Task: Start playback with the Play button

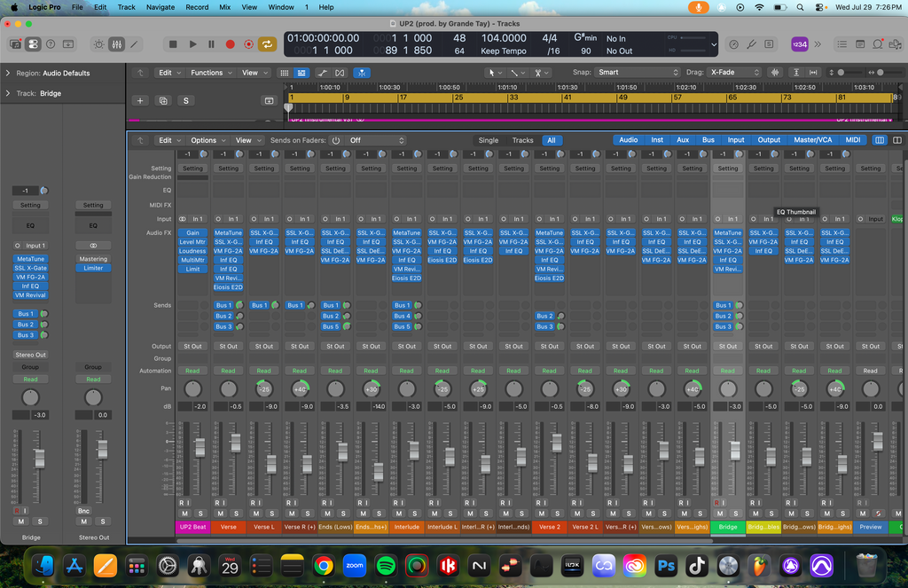Action: (192, 44)
